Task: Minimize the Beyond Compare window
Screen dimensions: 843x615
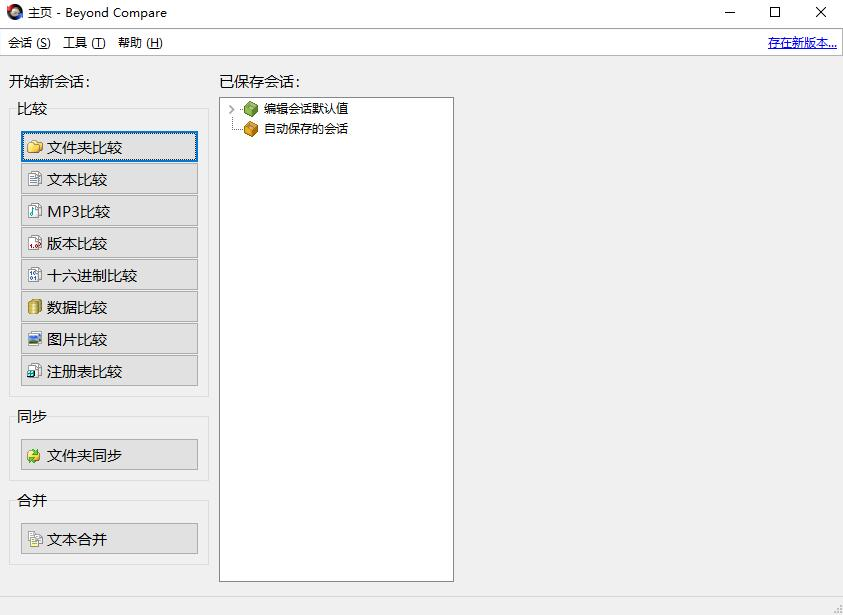Action: [x=730, y=12]
